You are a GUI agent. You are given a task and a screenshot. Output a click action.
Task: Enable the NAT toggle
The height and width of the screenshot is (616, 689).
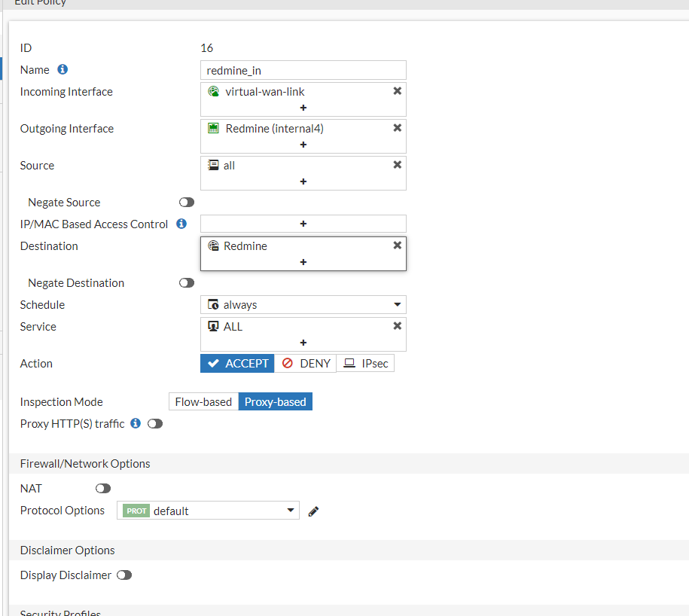point(103,488)
